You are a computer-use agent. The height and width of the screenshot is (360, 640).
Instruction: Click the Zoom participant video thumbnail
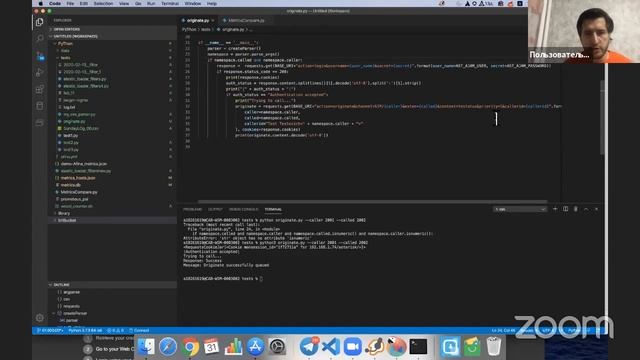point(584,31)
